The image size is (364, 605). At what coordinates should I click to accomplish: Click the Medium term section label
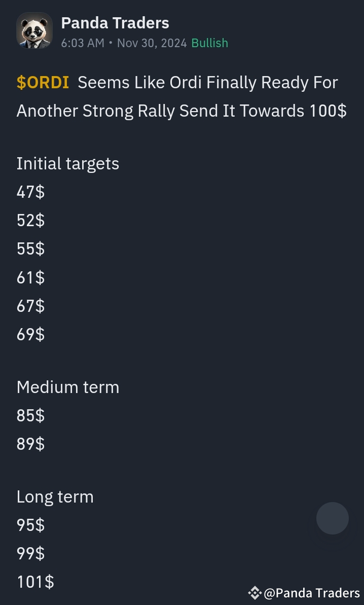(68, 387)
